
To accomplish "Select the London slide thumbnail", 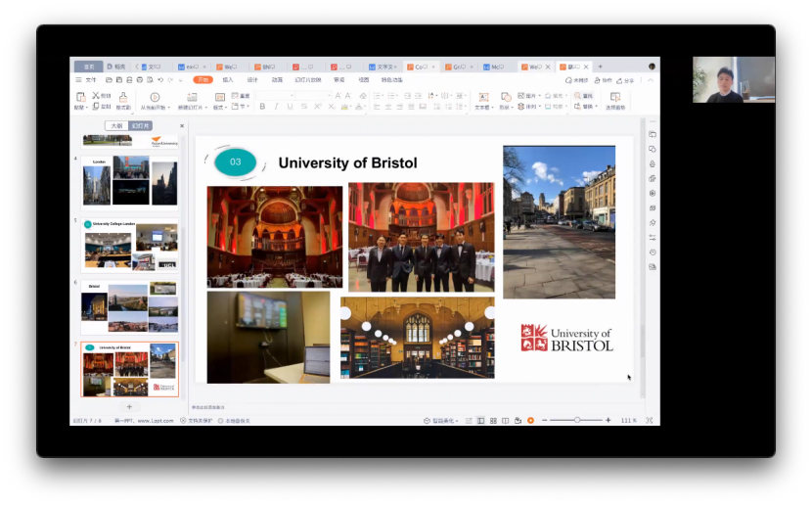I will (x=129, y=181).
